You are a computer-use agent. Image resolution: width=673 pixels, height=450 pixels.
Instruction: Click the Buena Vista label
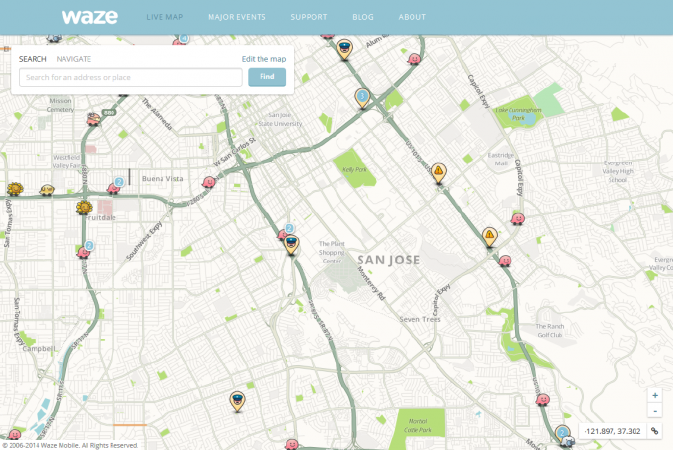point(163,178)
